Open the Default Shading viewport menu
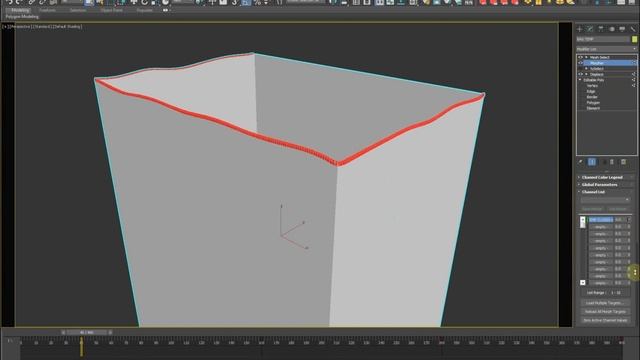Image resolution: width=640 pixels, height=360 pixels. tap(68, 27)
